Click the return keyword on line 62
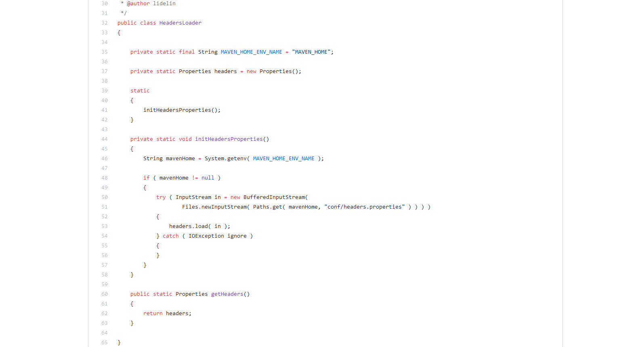Screen dimensions: 644x347 tap(153, 314)
